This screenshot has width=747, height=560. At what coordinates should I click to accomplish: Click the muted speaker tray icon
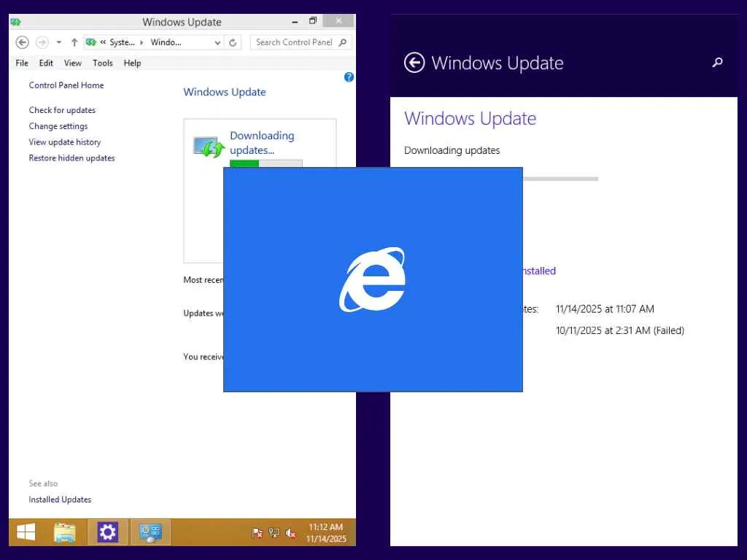290,533
